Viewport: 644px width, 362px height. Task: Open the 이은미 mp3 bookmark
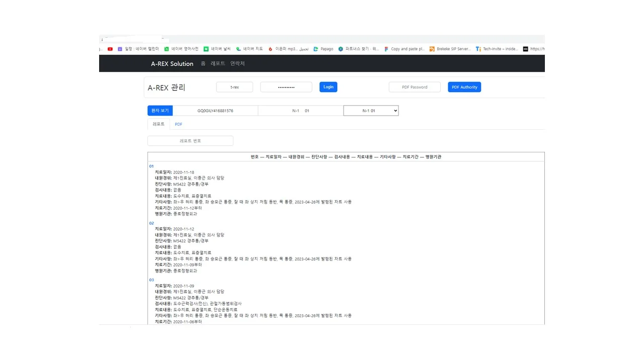(288, 49)
